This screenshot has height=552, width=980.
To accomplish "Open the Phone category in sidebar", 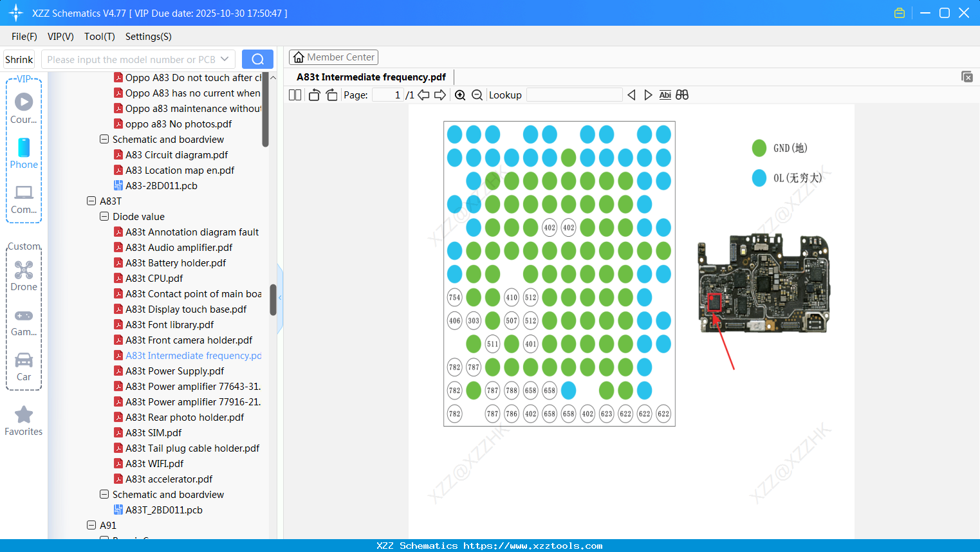I will (x=24, y=154).
